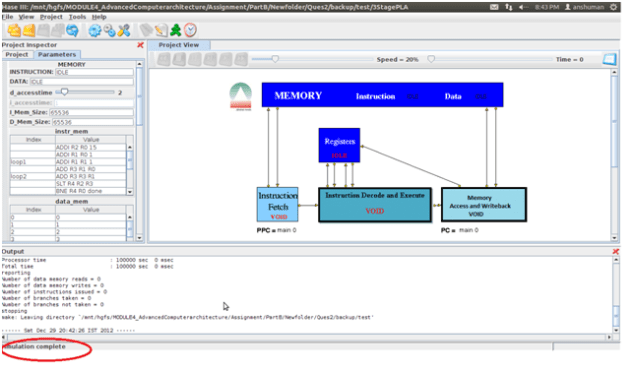Select the 'BNE R4 R0 done' value cell
This screenshot has height=371, width=635.
(91, 191)
